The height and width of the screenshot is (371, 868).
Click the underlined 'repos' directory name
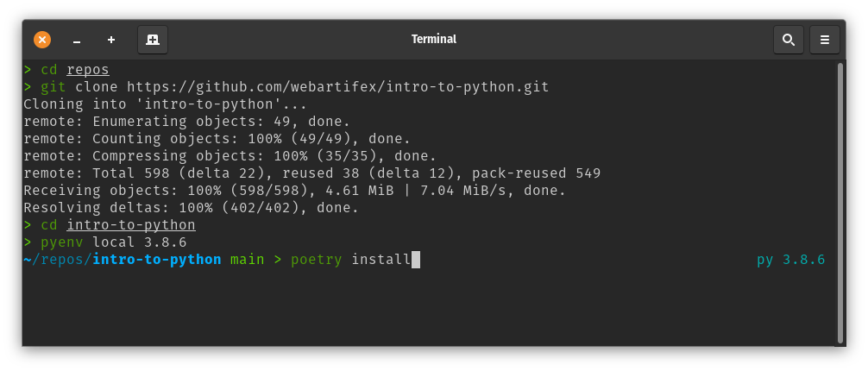click(88, 70)
